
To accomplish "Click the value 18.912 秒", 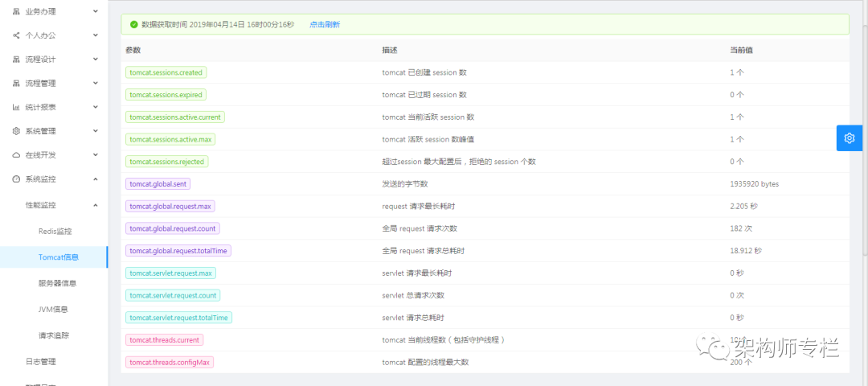I will (x=746, y=251).
